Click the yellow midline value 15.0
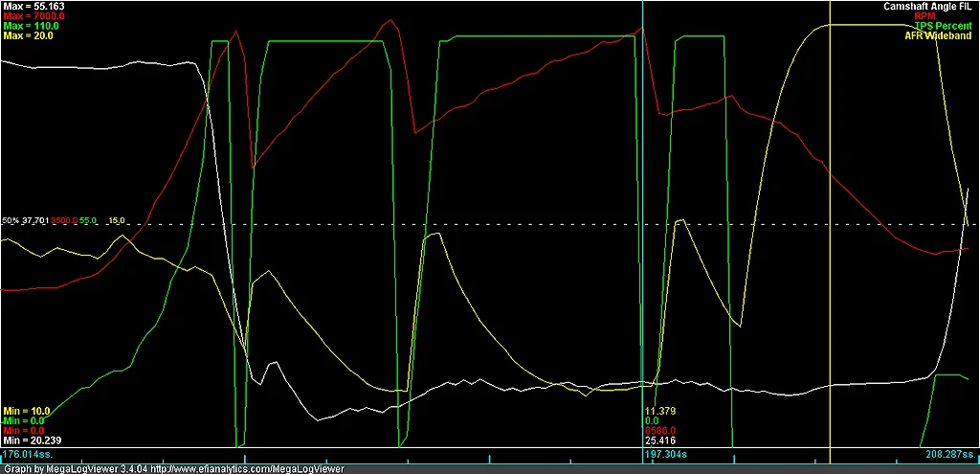 [x=118, y=221]
